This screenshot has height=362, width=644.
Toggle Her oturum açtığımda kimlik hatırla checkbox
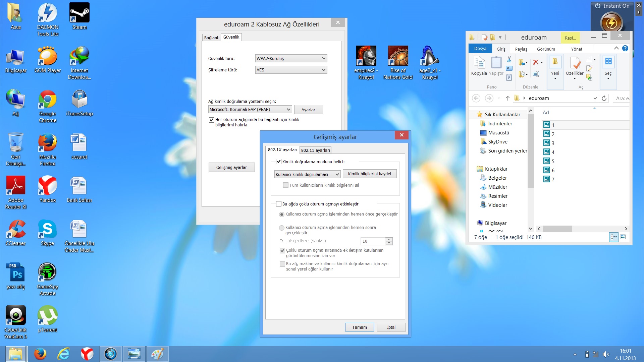click(212, 120)
